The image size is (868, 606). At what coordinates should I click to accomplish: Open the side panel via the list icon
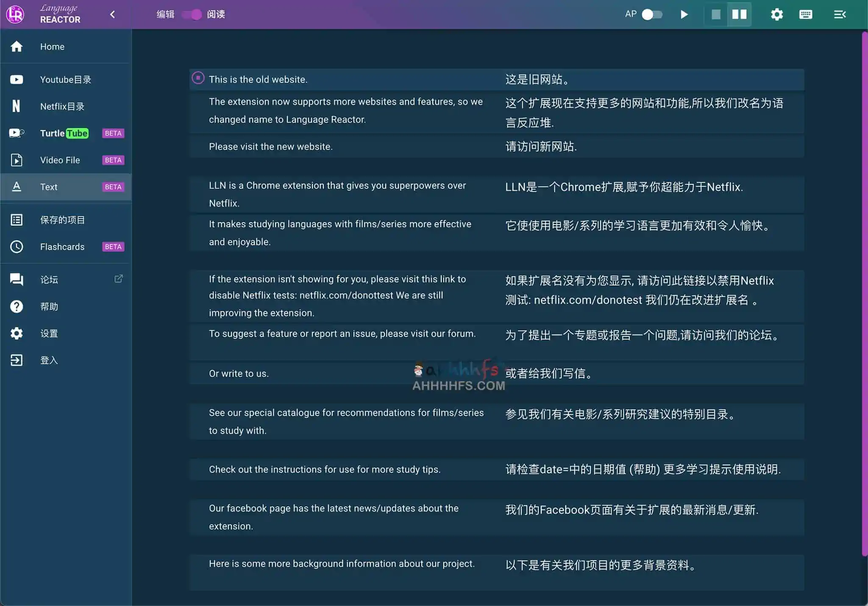(x=840, y=14)
